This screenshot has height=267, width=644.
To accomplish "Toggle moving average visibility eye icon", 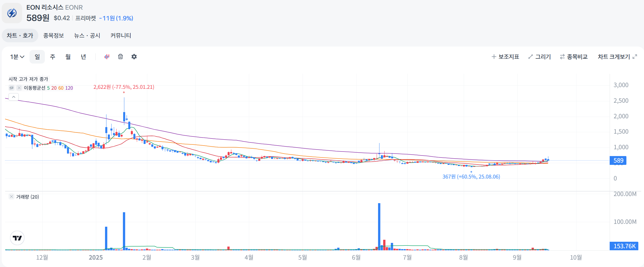I will click(11, 88).
